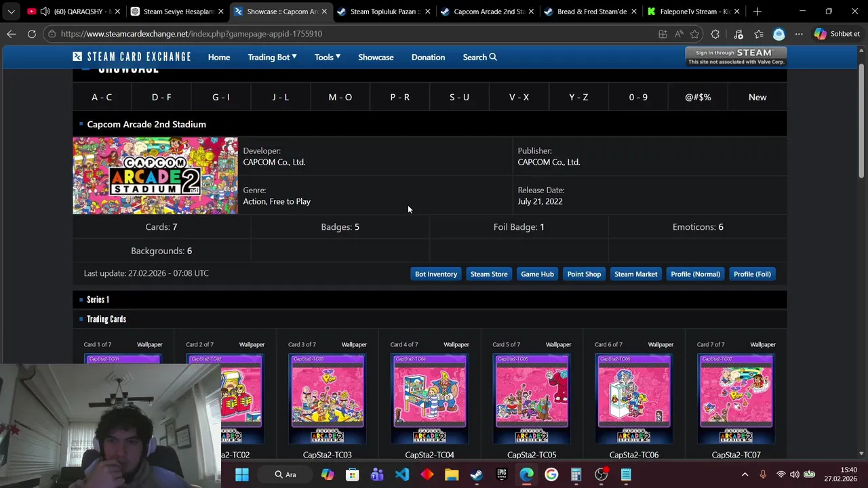Expand the Tools dropdown menu
This screenshot has width=868, height=488.
pos(328,57)
